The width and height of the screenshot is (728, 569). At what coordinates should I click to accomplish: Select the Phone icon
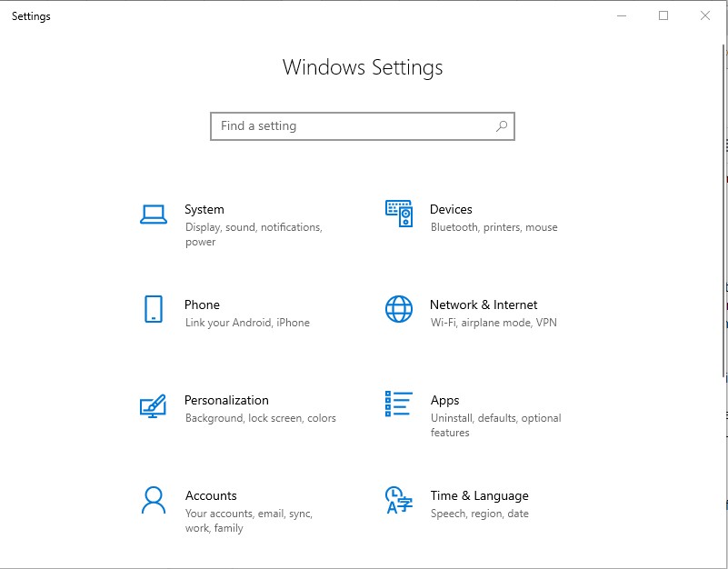click(x=154, y=309)
